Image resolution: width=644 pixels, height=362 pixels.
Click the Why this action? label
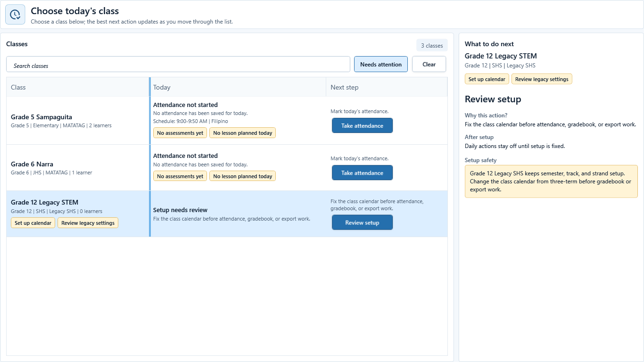click(x=486, y=115)
